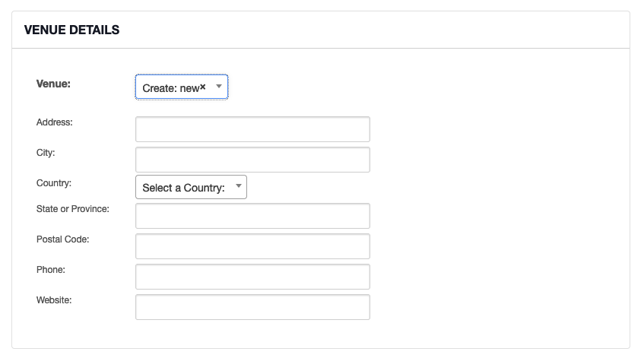This screenshot has height=358, width=644.
Task: Click the "State or Province:" label
Action: [73, 209]
